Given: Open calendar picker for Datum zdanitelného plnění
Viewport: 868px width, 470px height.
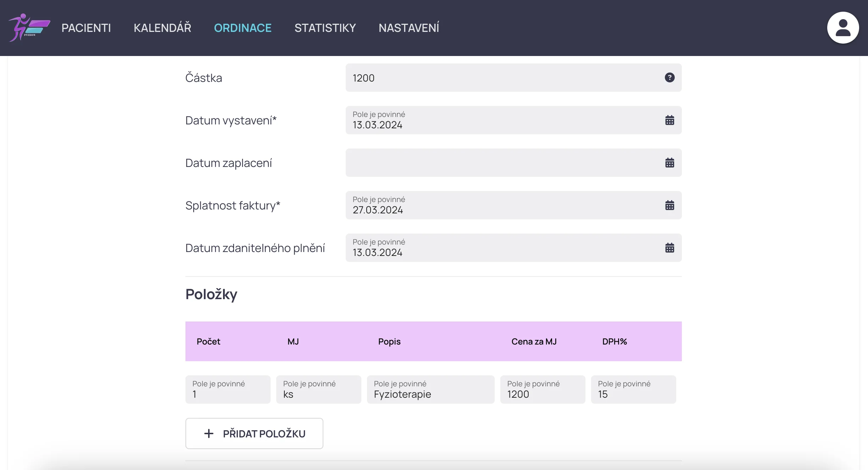Looking at the screenshot, I should [x=669, y=248].
